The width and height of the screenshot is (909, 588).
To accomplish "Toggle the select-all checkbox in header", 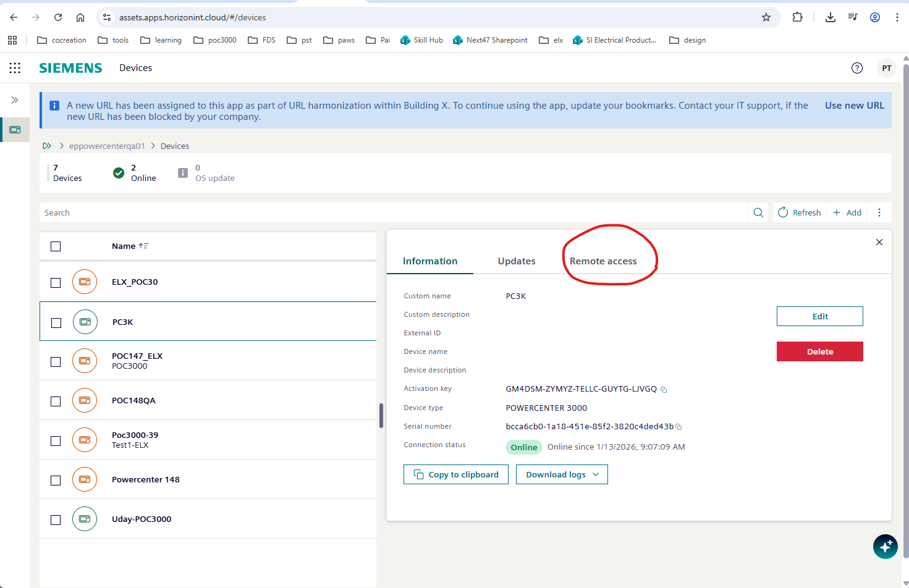I will [x=56, y=246].
